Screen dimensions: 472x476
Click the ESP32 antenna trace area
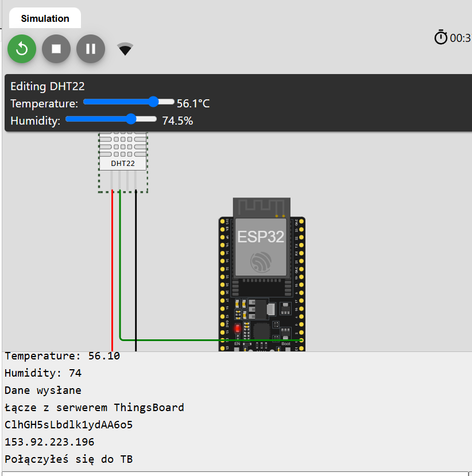[x=262, y=207]
